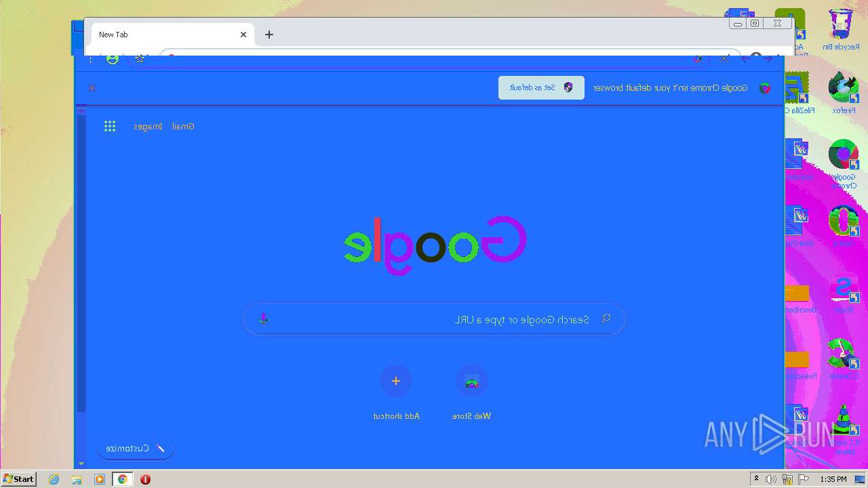This screenshot has width=868, height=488.
Task: Bookmark this page with the star icon
Action: pyautogui.click(x=140, y=59)
